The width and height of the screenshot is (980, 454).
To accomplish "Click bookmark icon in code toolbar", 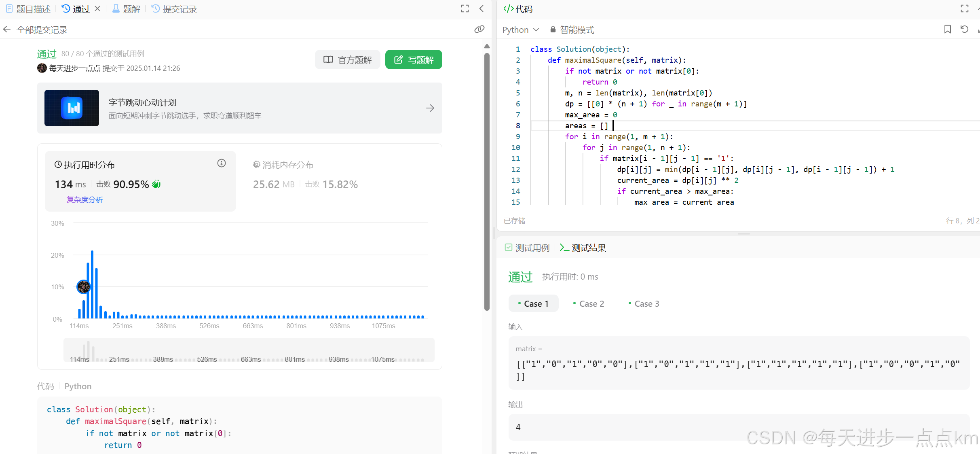I will pos(947,29).
